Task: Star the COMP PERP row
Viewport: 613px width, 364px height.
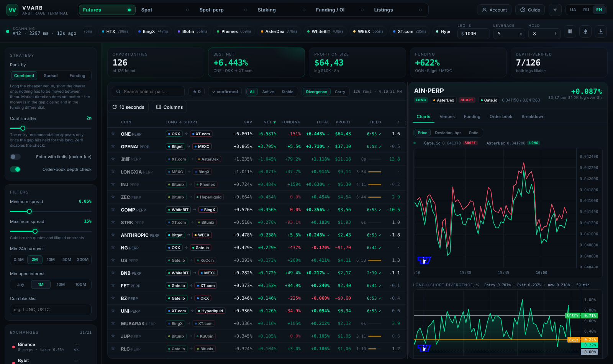Action: 113,210
